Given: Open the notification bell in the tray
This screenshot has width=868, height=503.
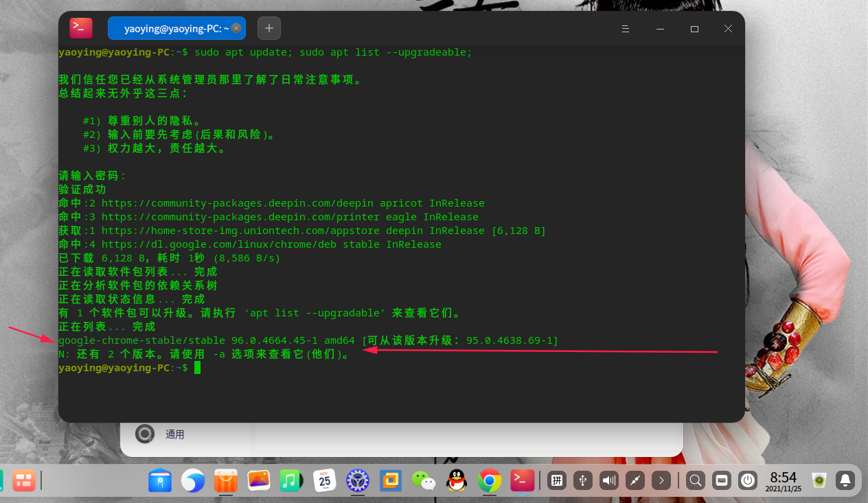Looking at the screenshot, I should (845, 480).
